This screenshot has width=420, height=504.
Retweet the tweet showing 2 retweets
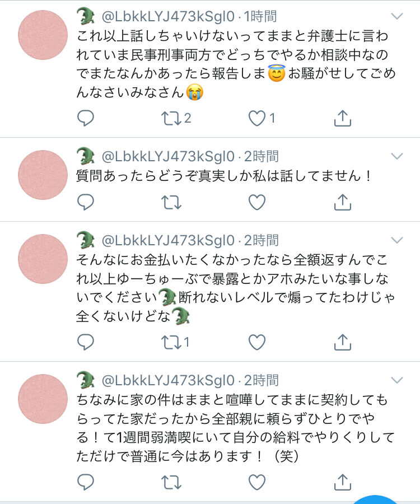coord(171,118)
